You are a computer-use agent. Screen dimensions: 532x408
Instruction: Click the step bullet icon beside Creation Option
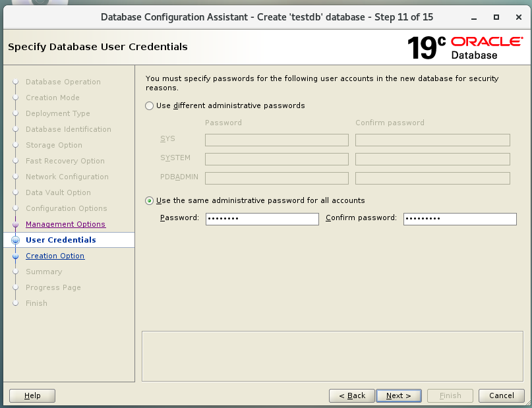pos(15,256)
